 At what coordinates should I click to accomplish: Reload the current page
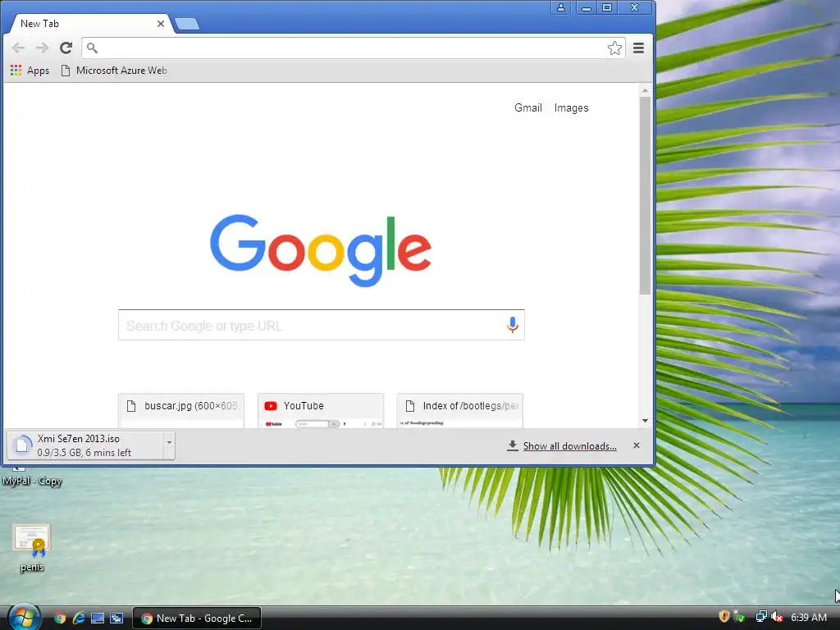[66, 48]
